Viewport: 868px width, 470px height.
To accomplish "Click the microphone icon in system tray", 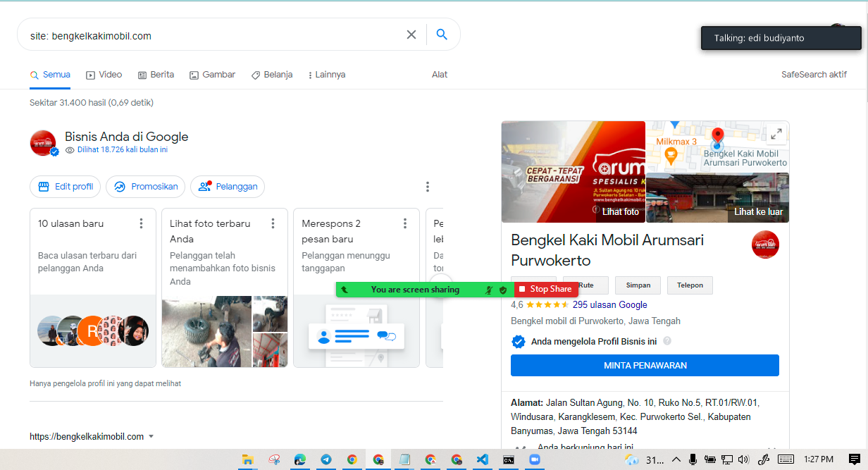I will coord(693,459).
